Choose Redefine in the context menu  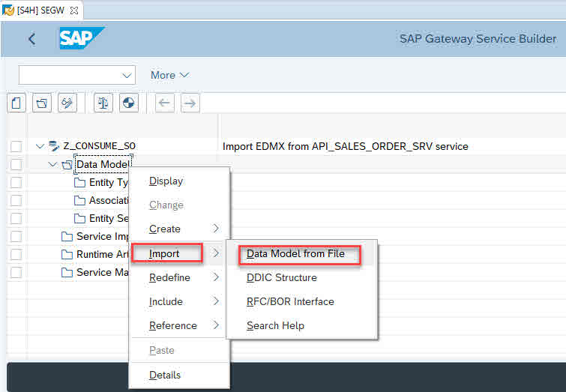click(x=179, y=277)
